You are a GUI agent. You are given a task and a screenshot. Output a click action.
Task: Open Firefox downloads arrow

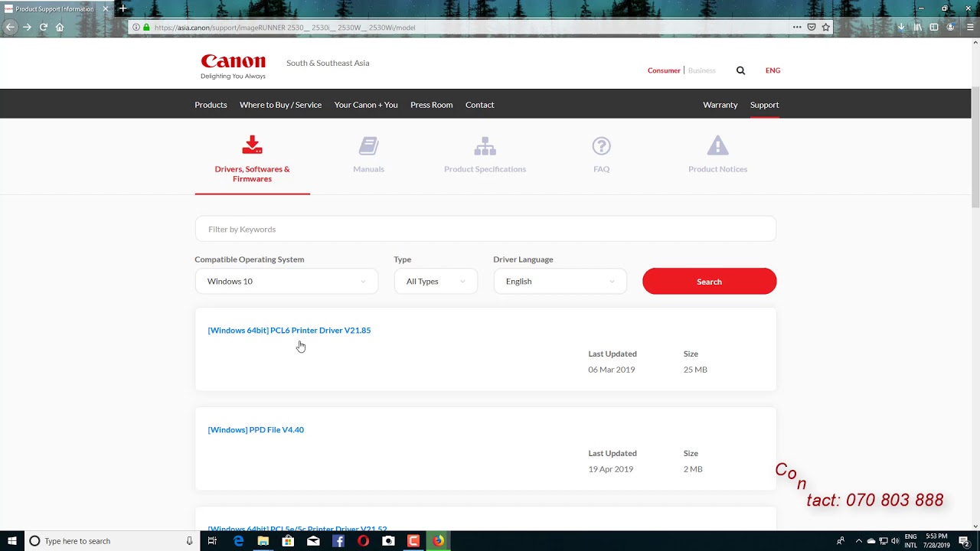[901, 27]
